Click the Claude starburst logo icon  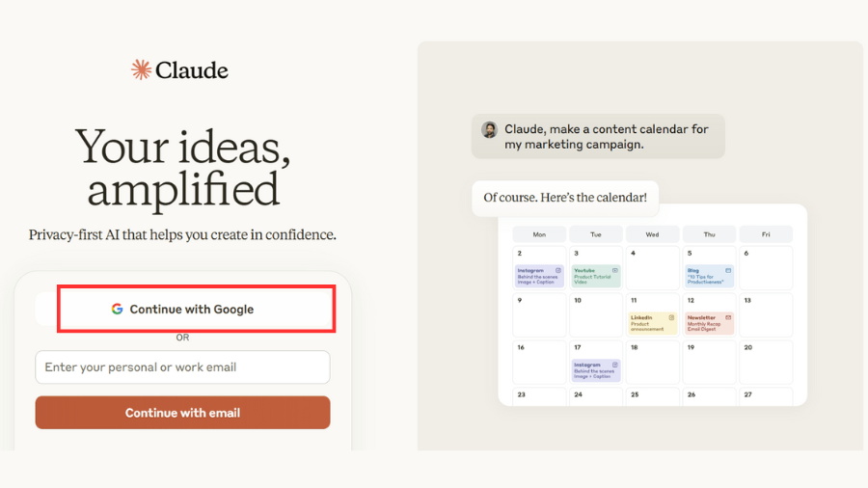pyautogui.click(x=142, y=69)
